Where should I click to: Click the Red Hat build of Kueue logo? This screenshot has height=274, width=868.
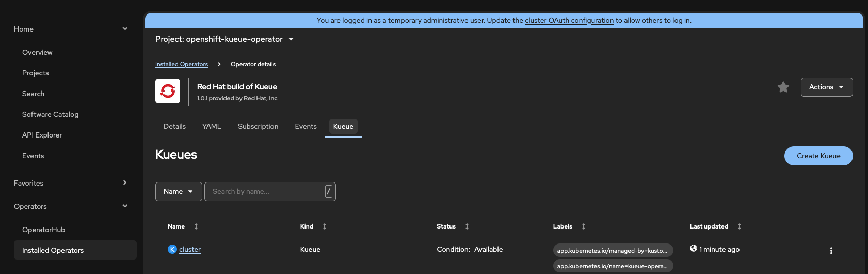[x=168, y=91]
